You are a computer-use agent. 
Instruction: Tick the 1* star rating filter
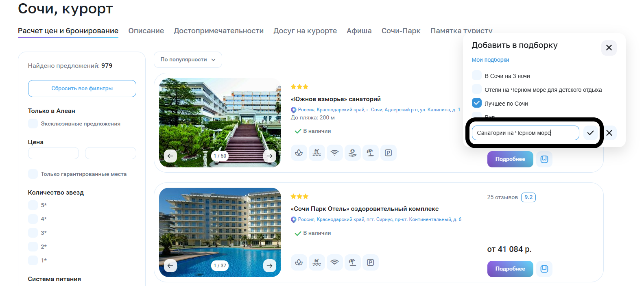pyautogui.click(x=33, y=260)
